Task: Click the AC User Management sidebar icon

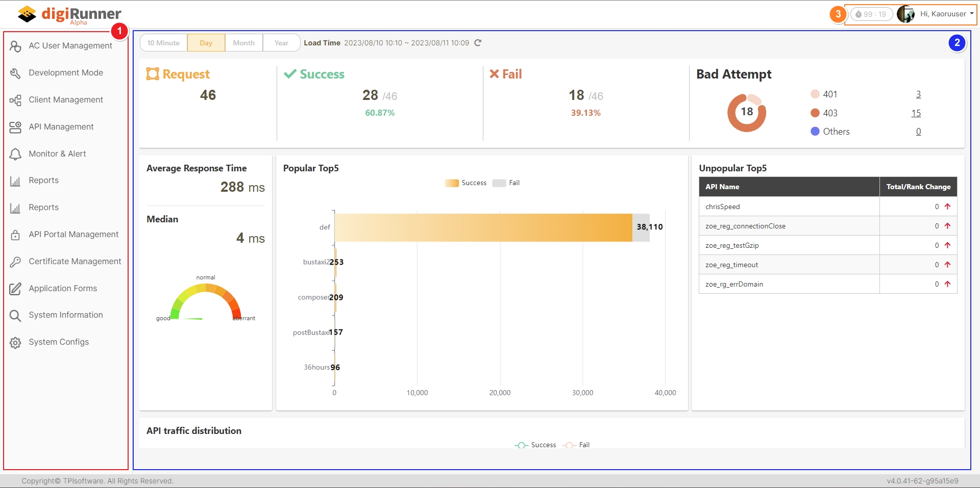Action: click(15, 46)
